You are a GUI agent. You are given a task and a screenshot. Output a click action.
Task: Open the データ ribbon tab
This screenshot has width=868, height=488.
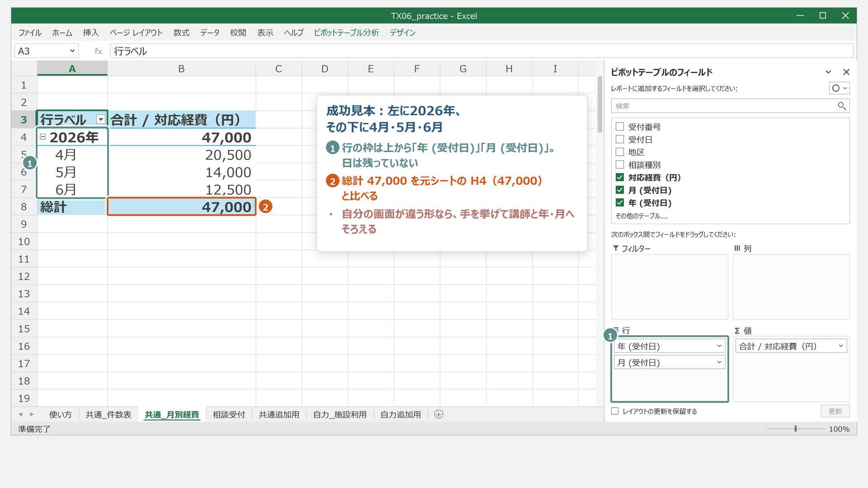(210, 33)
